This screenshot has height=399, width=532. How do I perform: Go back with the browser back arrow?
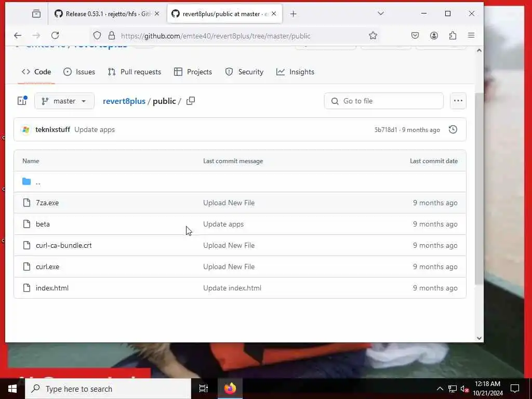18,35
